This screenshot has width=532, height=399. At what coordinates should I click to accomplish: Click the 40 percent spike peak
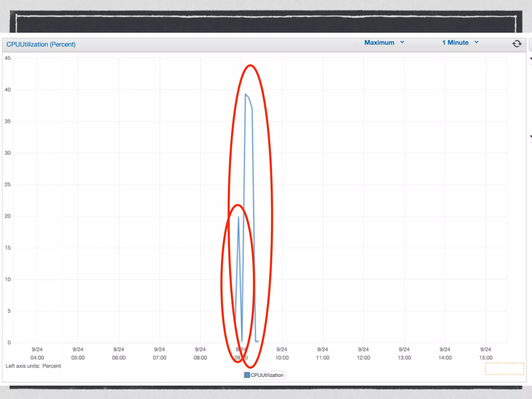click(x=245, y=94)
